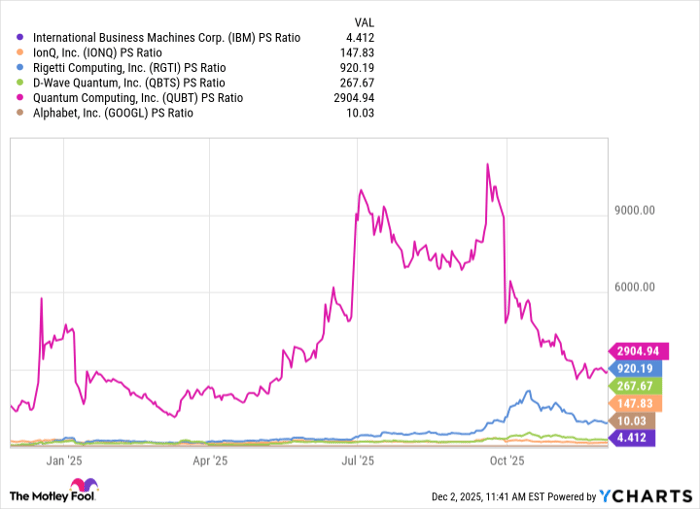Click the blue 920.19 end-of-line flag
Image resolution: width=700 pixels, height=509 pixels.
635,368
